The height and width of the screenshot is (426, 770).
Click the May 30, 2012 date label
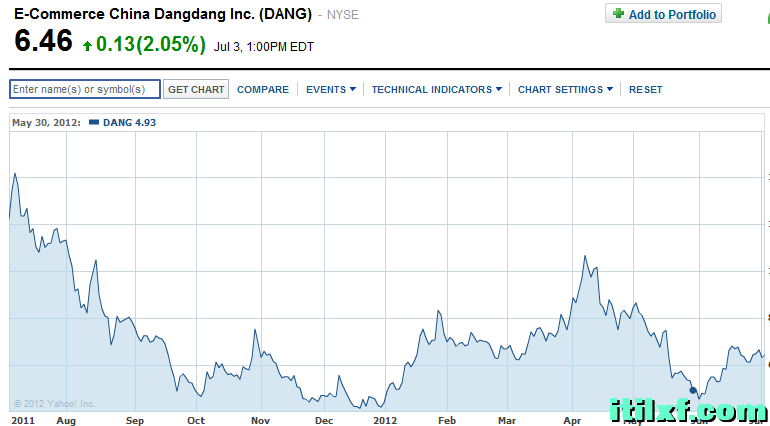[46, 122]
